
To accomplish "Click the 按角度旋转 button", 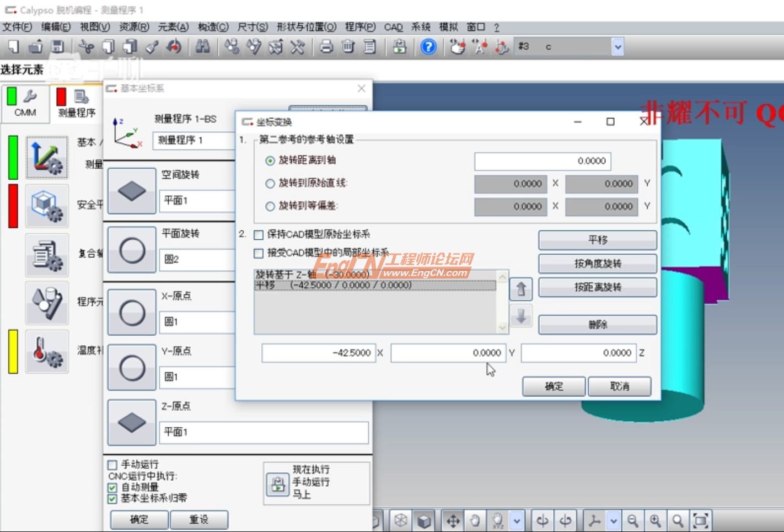I will pyautogui.click(x=597, y=264).
